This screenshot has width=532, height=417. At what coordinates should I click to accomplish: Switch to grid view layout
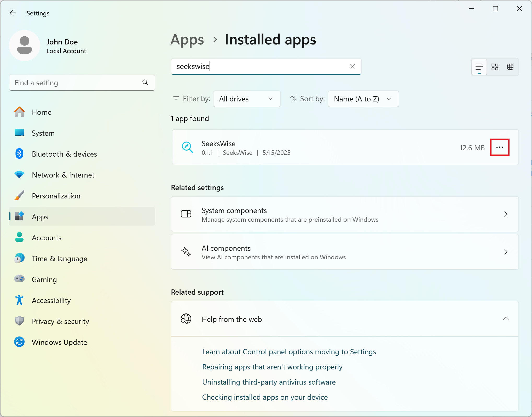pyautogui.click(x=495, y=67)
